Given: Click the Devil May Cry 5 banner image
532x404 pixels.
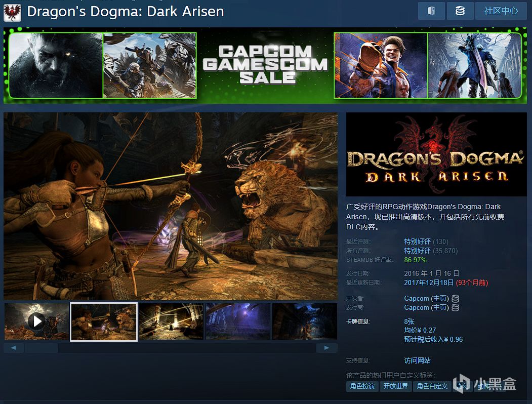Looking at the screenshot, I should 474,65.
